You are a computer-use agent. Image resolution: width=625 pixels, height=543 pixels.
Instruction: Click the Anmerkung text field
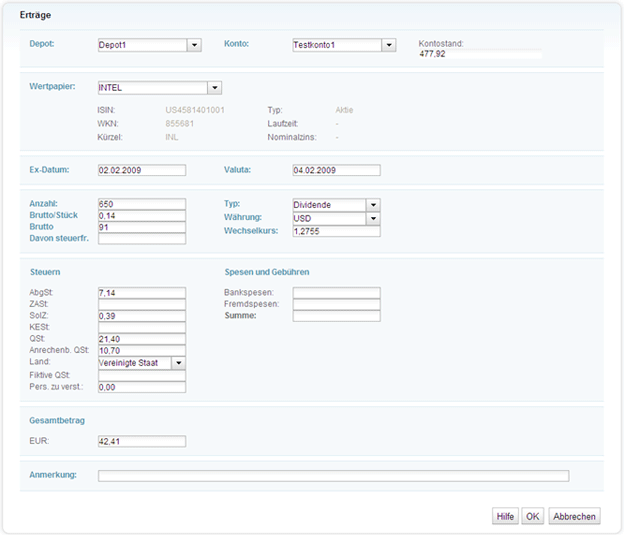tap(333, 476)
